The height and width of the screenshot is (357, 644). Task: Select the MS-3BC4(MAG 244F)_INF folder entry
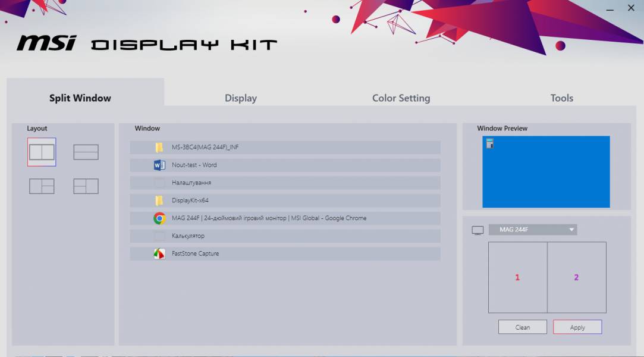pos(285,148)
